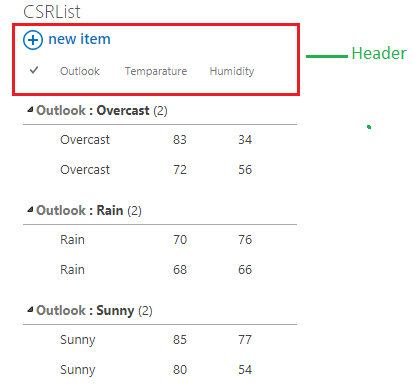Open the Outlook : Rain group link

80,210
